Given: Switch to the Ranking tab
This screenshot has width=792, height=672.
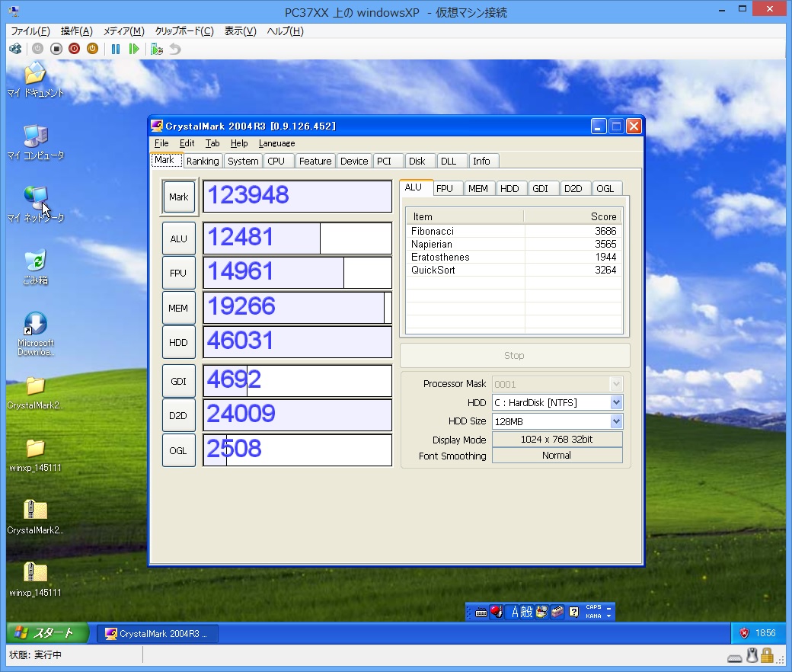Looking at the screenshot, I should [x=203, y=161].
